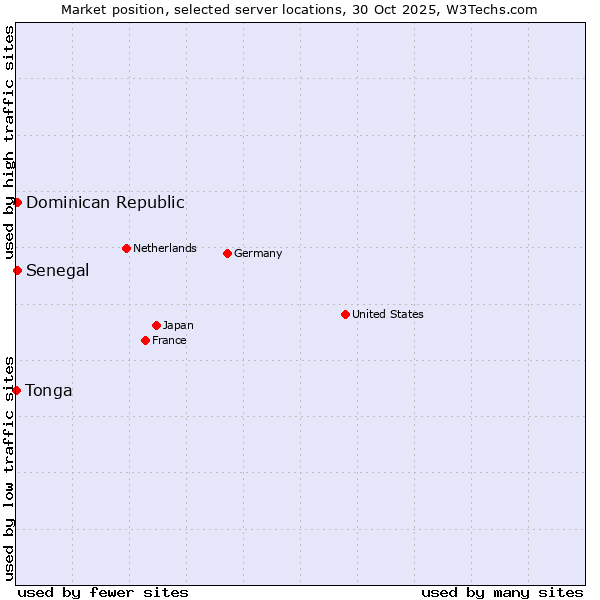
Task: Select the Germany red marker
Action: (x=227, y=253)
